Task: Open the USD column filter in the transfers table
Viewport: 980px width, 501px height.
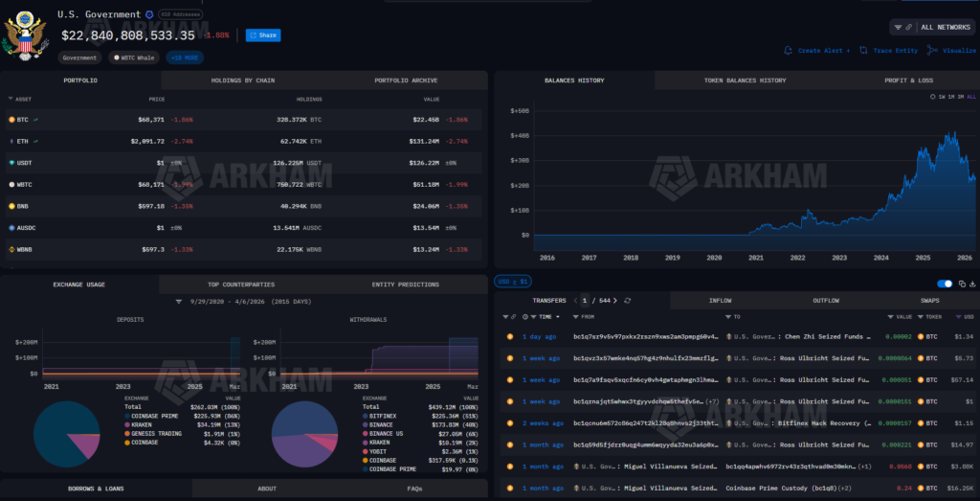Action: tap(959, 317)
